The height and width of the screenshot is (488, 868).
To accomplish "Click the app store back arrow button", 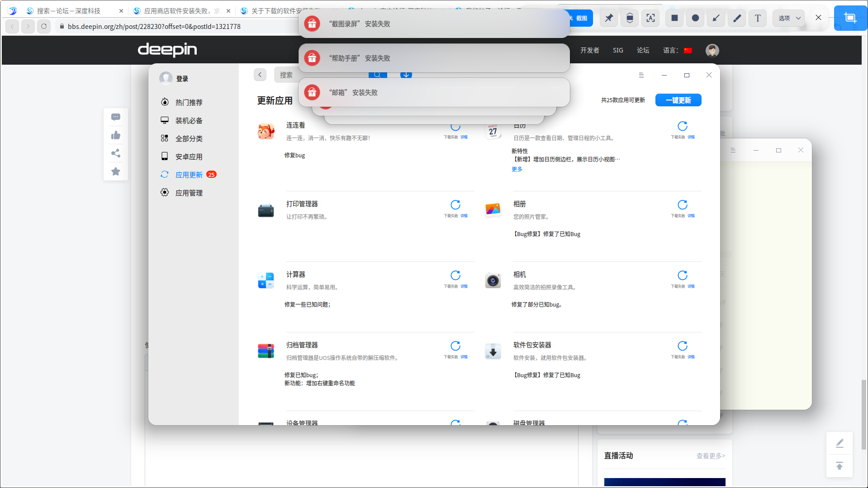I will click(260, 75).
